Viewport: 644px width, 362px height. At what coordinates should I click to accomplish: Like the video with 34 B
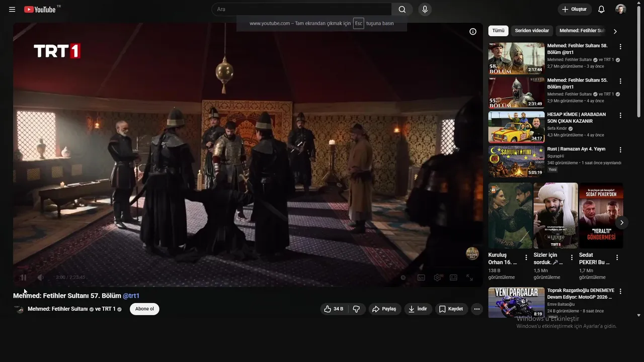[x=334, y=309]
